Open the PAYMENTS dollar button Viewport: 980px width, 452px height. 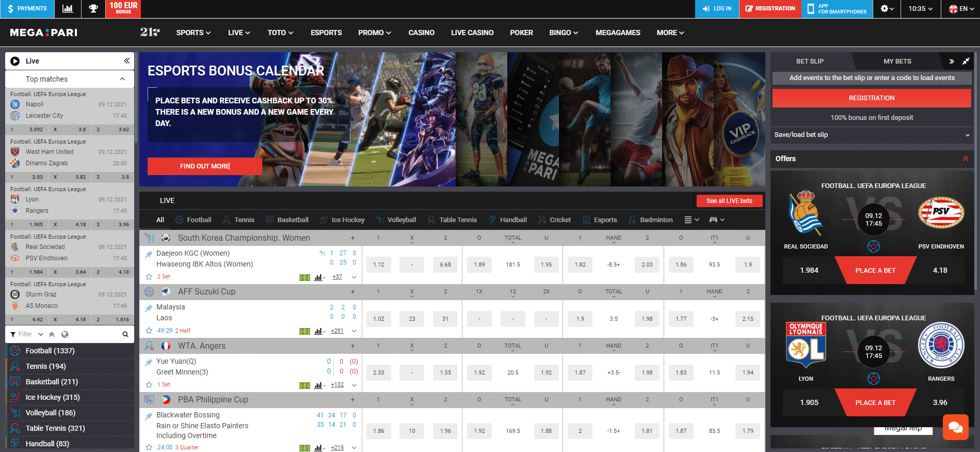[27, 9]
